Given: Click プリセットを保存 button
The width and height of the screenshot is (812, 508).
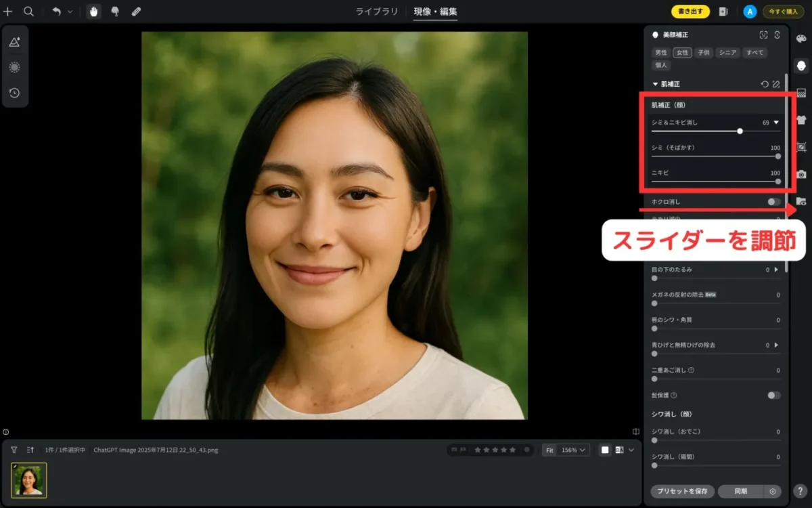Looking at the screenshot, I should (682, 492).
